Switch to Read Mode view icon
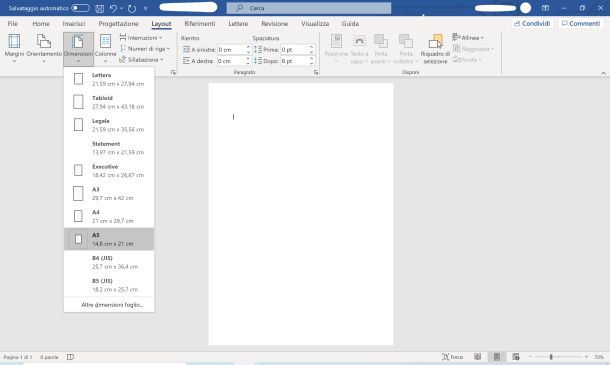This screenshot has width=610, height=365. [478, 357]
